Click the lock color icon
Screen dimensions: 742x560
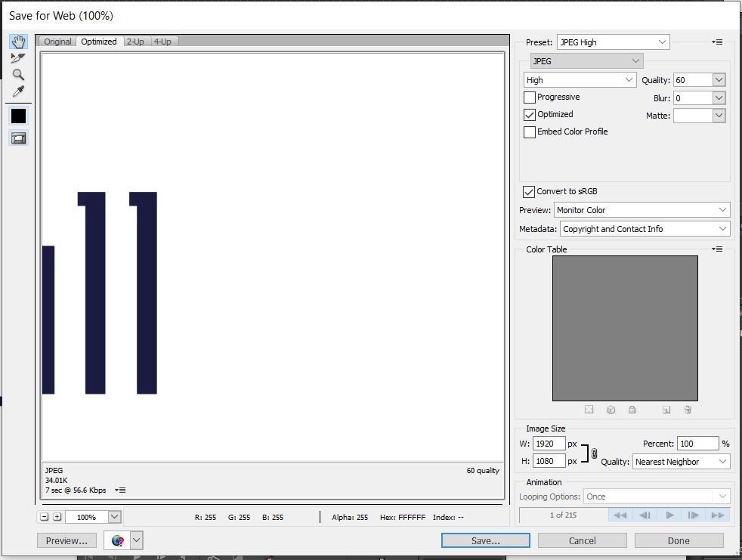pyautogui.click(x=632, y=410)
